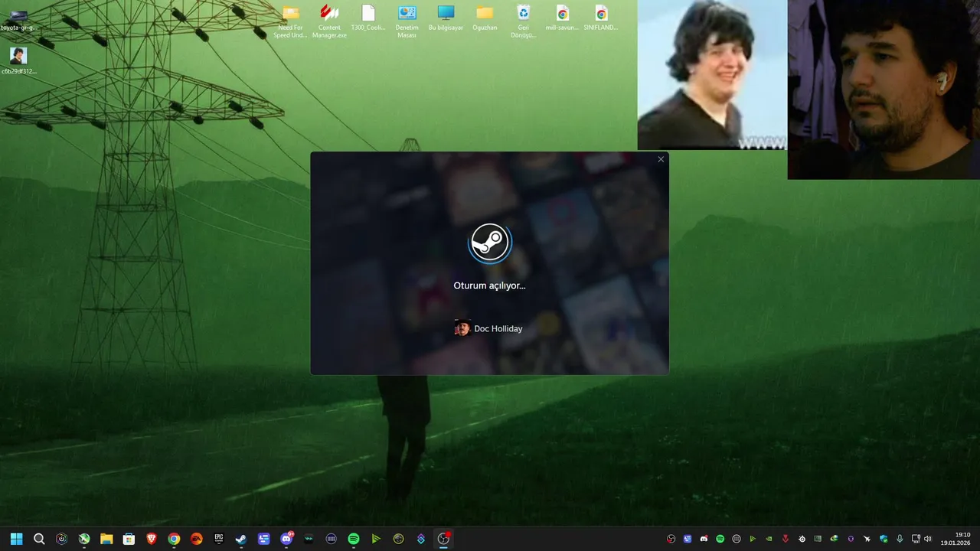980x551 pixels.
Task: Click the microphone tray icon
Action: pos(900,539)
